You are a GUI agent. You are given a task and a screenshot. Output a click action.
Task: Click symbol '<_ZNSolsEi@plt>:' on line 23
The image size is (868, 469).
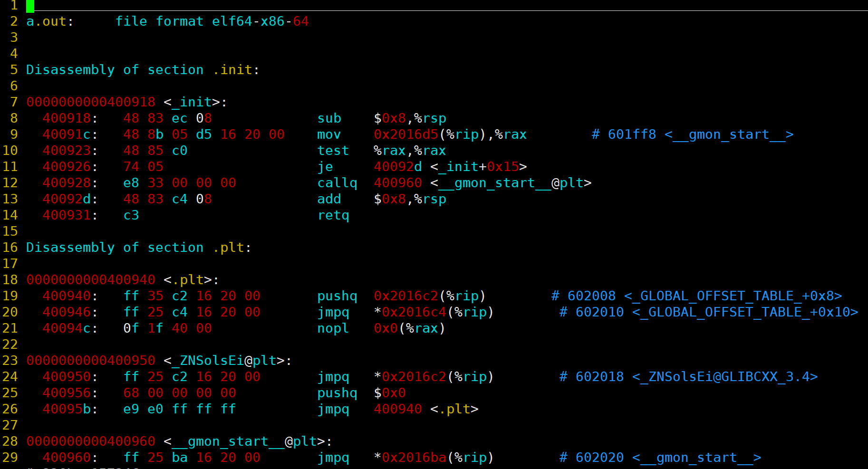tap(228, 361)
